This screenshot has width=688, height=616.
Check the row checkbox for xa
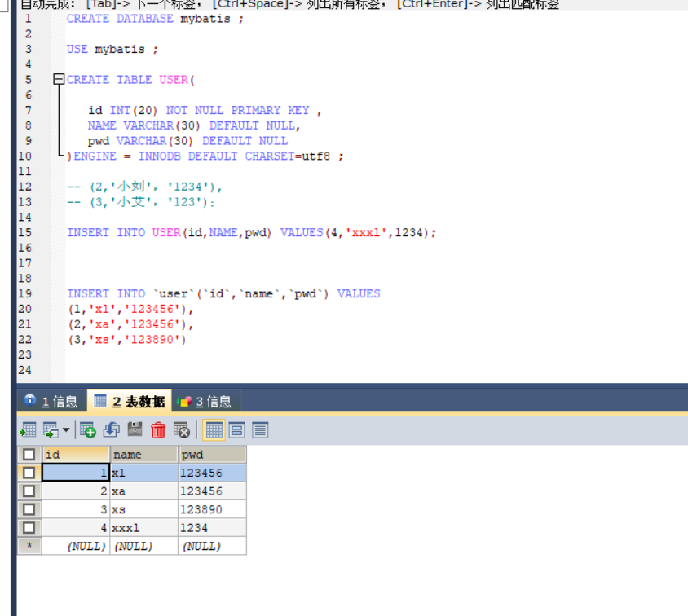(29, 491)
